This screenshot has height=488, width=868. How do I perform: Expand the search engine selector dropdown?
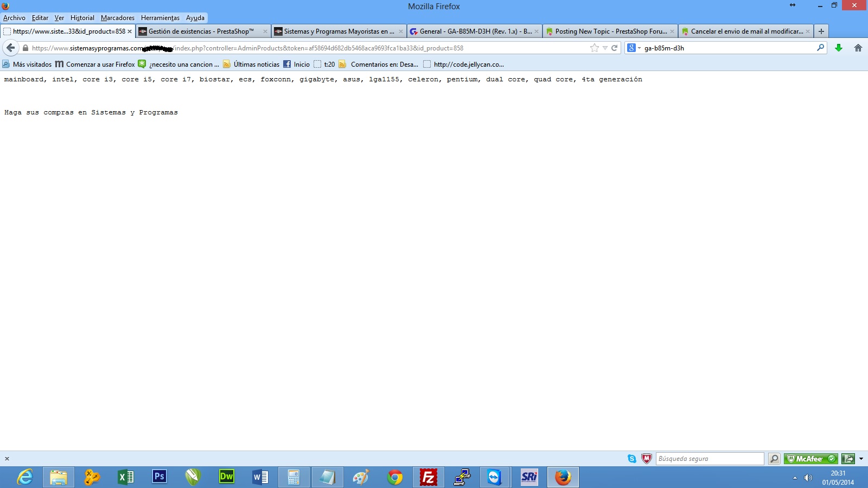coord(634,48)
